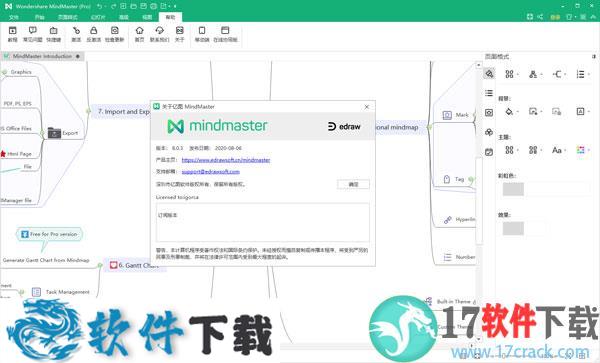Select the Export topic node

click(63, 133)
